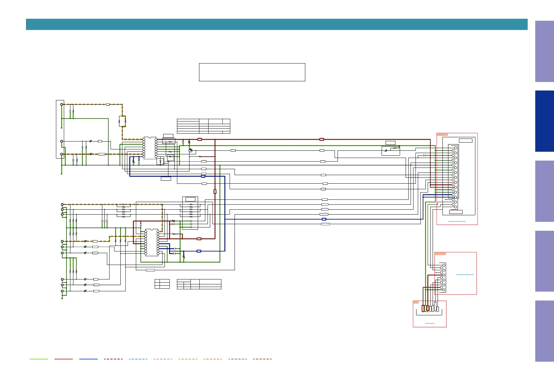Open the second-to-last purple side tab

[x=544, y=261]
